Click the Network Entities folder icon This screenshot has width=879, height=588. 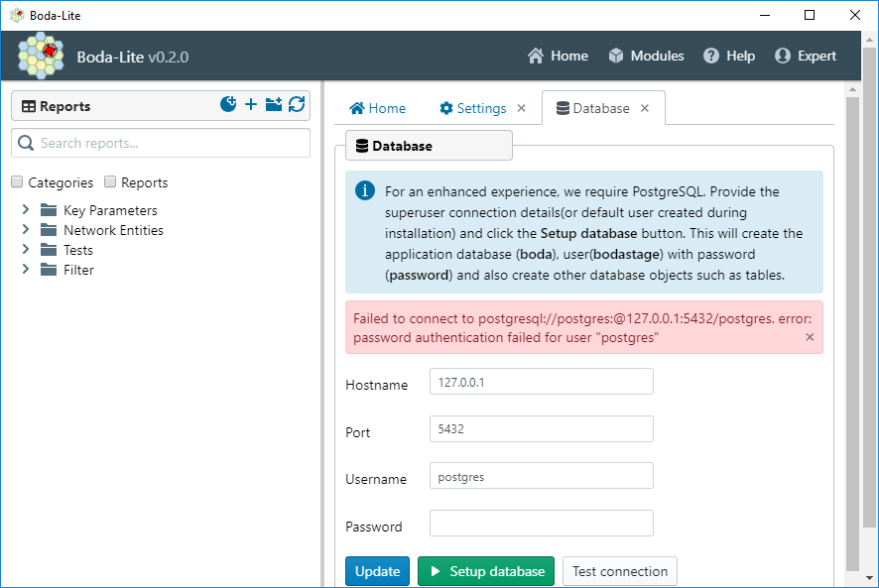tap(49, 230)
